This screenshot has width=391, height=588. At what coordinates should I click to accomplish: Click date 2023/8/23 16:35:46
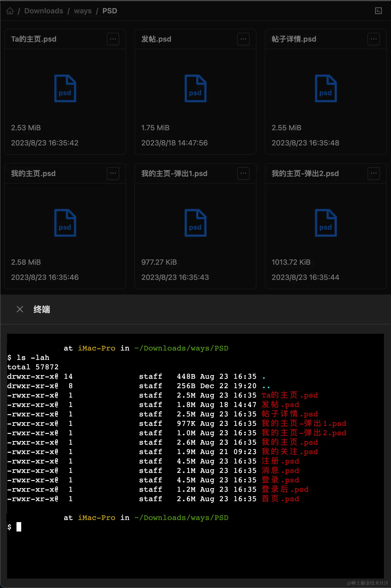pos(45,277)
